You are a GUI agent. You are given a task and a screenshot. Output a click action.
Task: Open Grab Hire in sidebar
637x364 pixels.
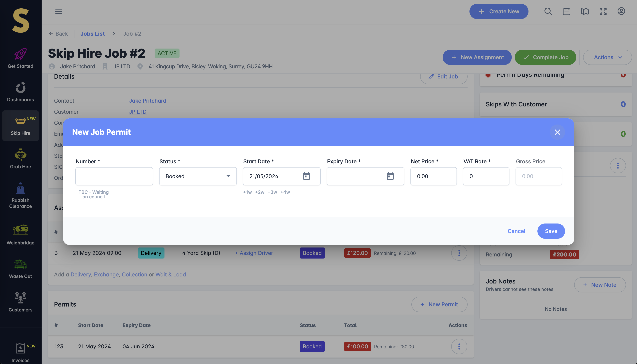pos(21,159)
